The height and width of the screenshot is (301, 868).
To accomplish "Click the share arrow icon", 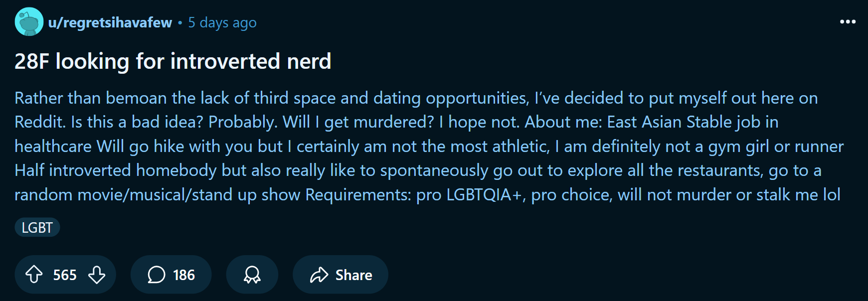I will pos(319,275).
